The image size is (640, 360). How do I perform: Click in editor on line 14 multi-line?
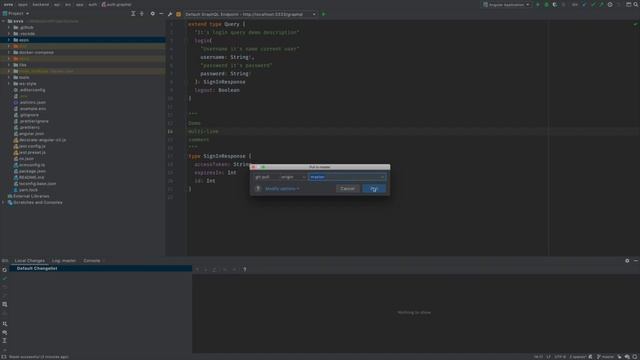point(203,131)
